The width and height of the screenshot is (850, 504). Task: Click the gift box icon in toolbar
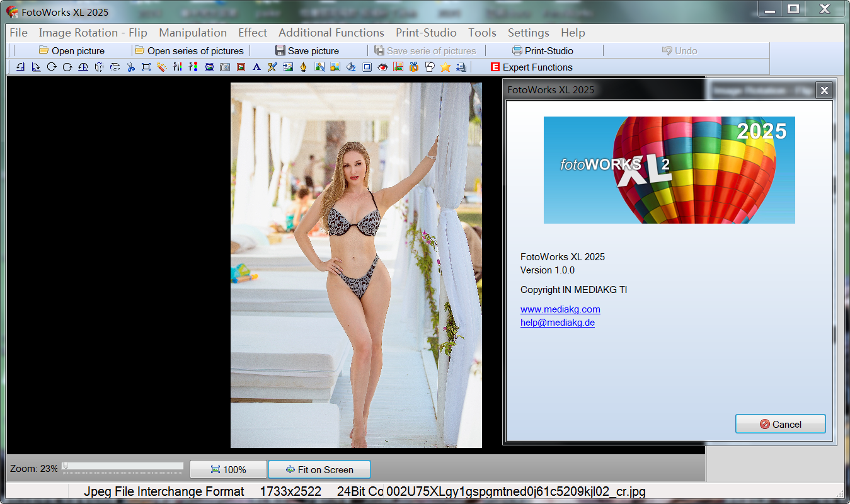click(414, 67)
